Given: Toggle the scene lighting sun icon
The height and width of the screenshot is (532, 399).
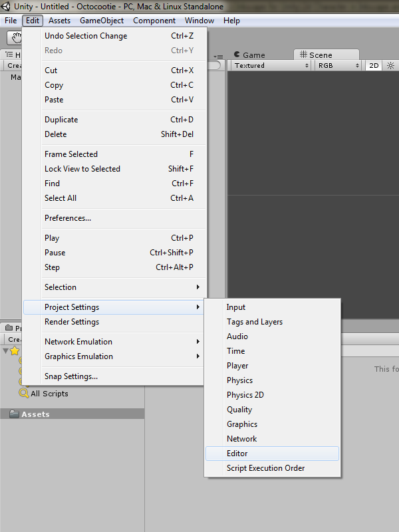Looking at the screenshot, I should click(390, 66).
